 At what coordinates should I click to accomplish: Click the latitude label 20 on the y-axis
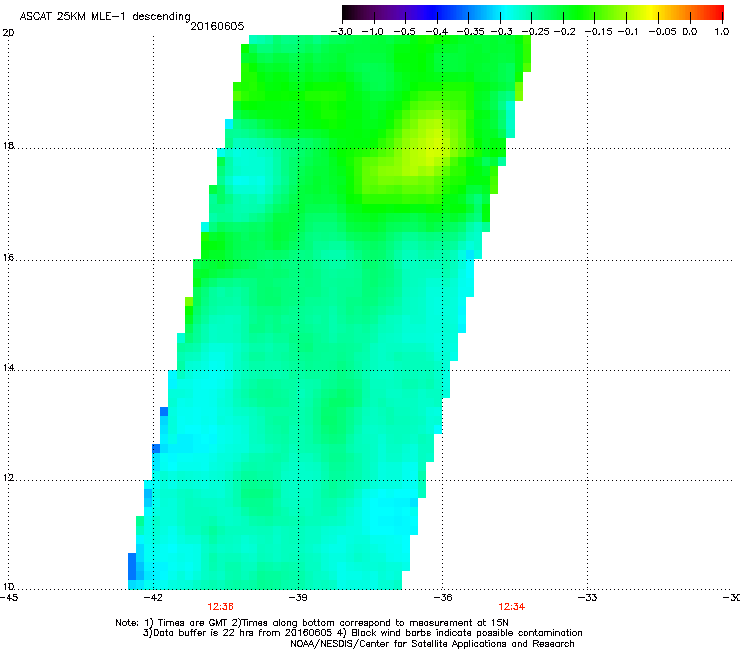8,33
